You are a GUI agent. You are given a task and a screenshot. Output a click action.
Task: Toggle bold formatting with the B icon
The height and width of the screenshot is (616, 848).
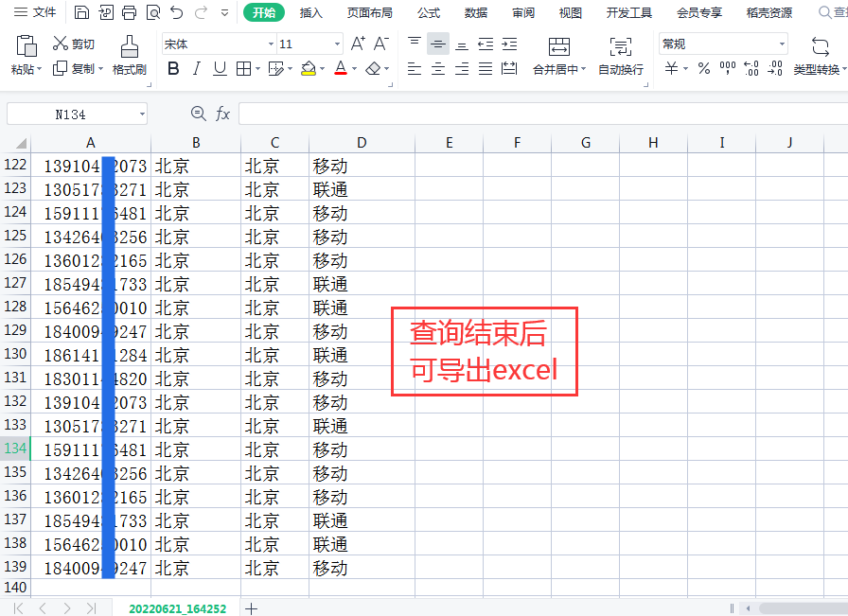[173, 69]
